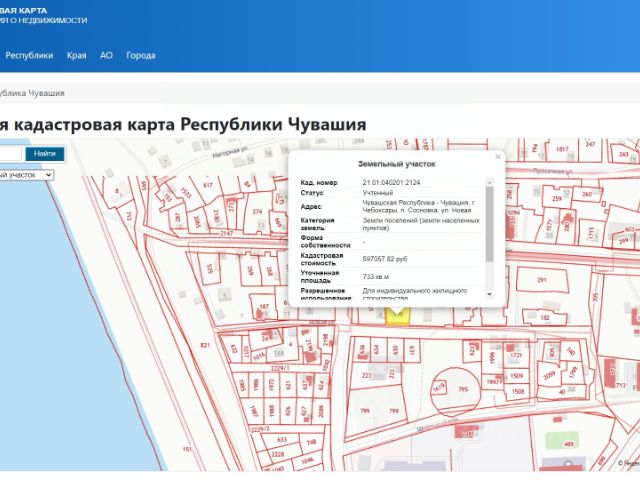The width and height of the screenshot is (640, 480).
Task: Close the Земельный участок popup
Action: [x=498, y=157]
